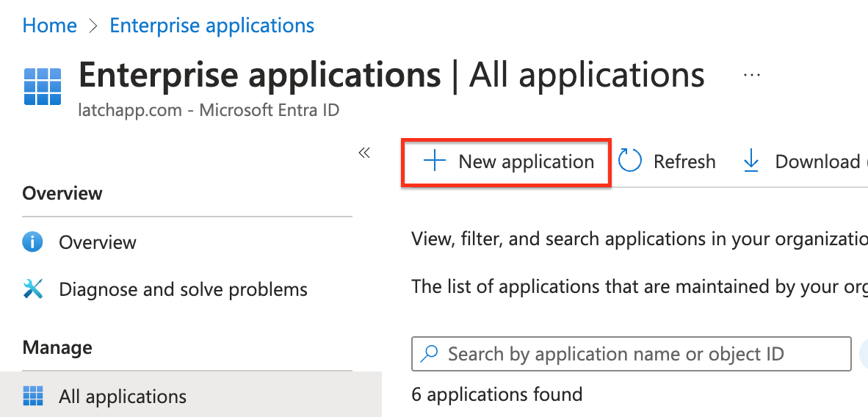Click the Enterprise applications grid icon in header
This screenshot has height=417, width=868.
(43, 86)
